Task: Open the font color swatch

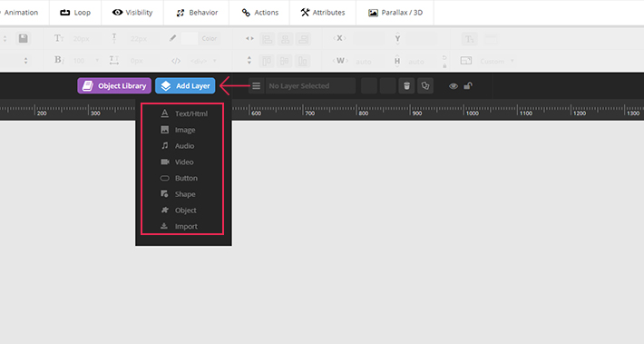Action: coord(190,38)
